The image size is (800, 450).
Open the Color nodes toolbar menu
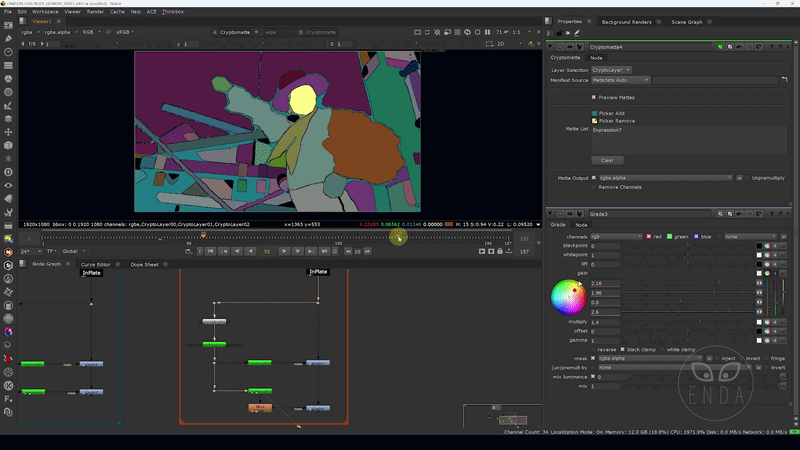pos(8,79)
